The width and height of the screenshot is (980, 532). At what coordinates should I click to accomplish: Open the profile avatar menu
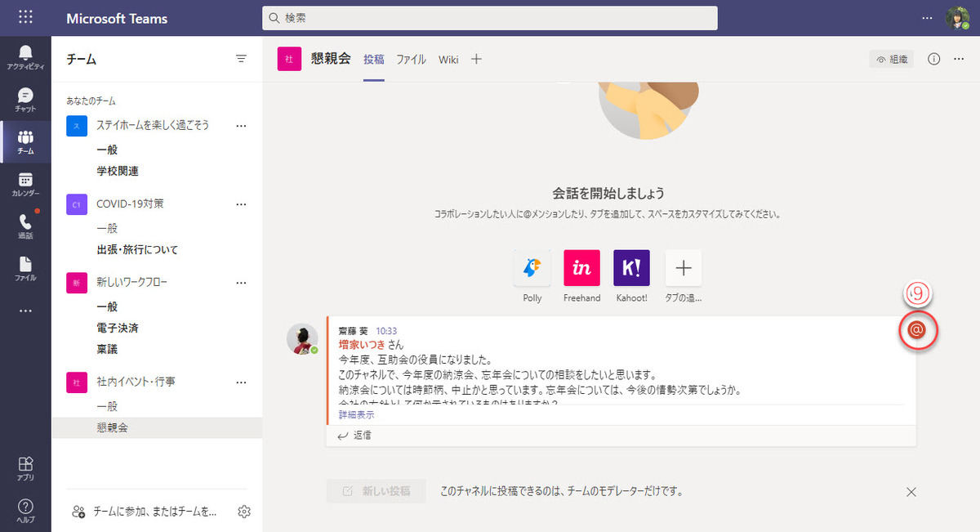point(957,18)
